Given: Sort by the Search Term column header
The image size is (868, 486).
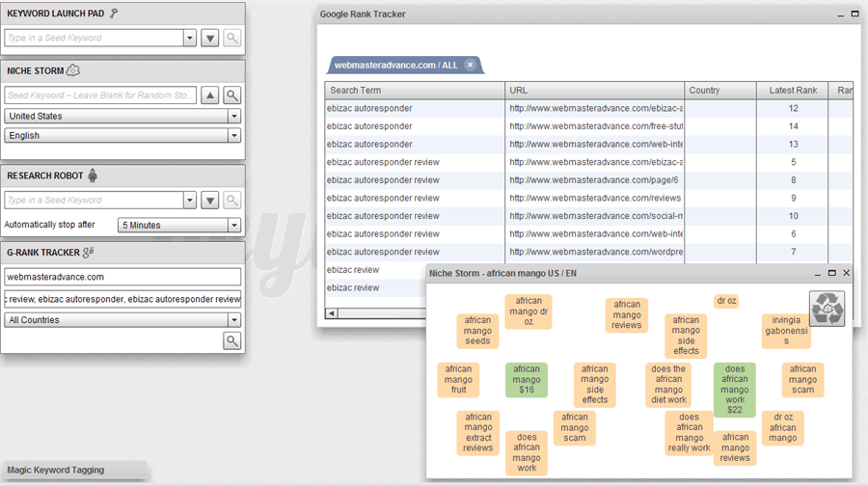Looking at the screenshot, I should click(x=415, y=91).
